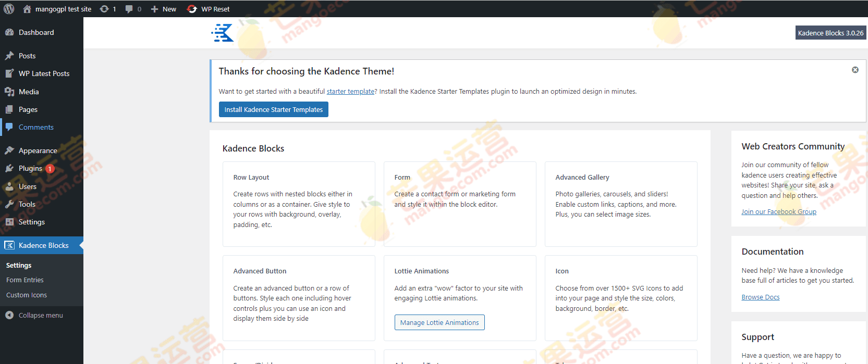Click mangogpl test site title link
This screenshot has width=868, height=364.
tap(63, 9)
